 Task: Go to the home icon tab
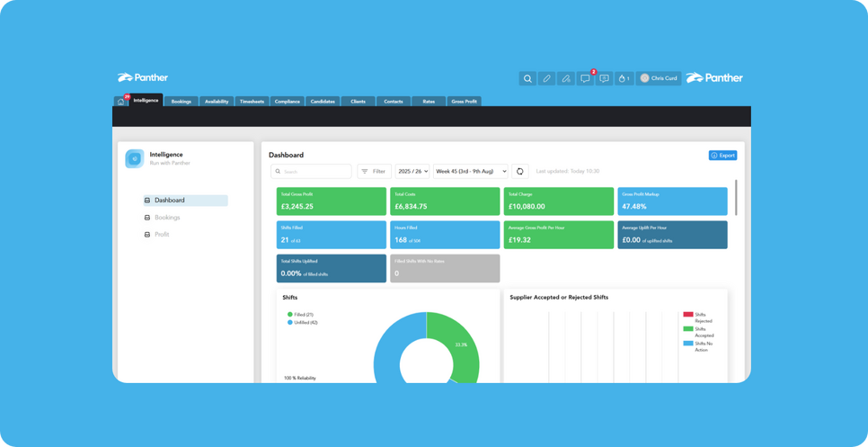pyautogui.click(x=120, y=102)
